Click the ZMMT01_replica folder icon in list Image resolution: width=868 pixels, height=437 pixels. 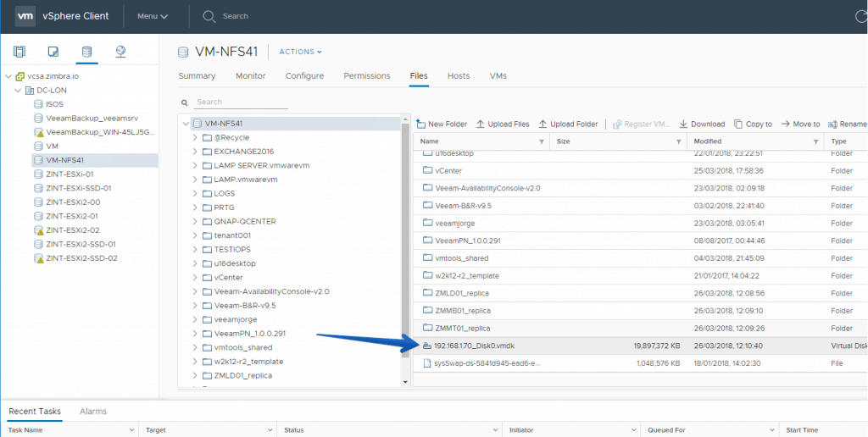click(427, 328)
